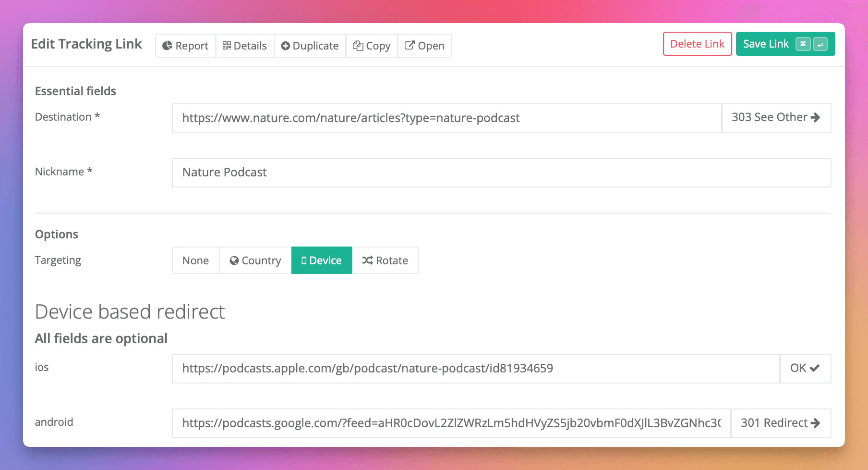Click the Copy link icon
Viewport: 868px width, 470px height.
click(358, 45)
